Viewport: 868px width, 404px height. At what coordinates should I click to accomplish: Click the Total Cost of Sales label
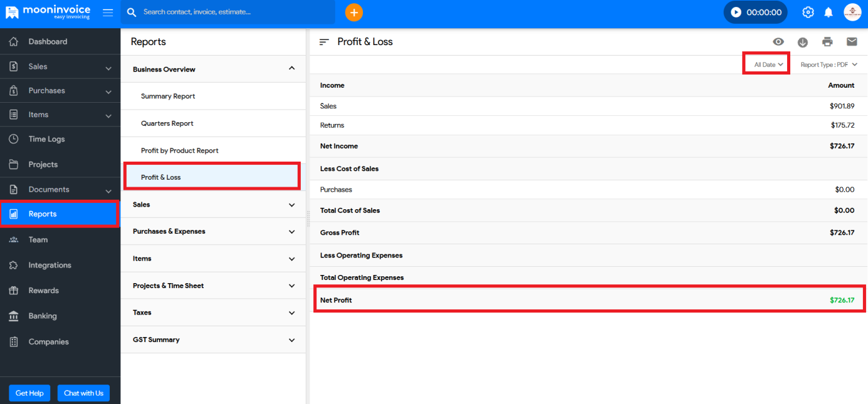(x=350, y=210)
